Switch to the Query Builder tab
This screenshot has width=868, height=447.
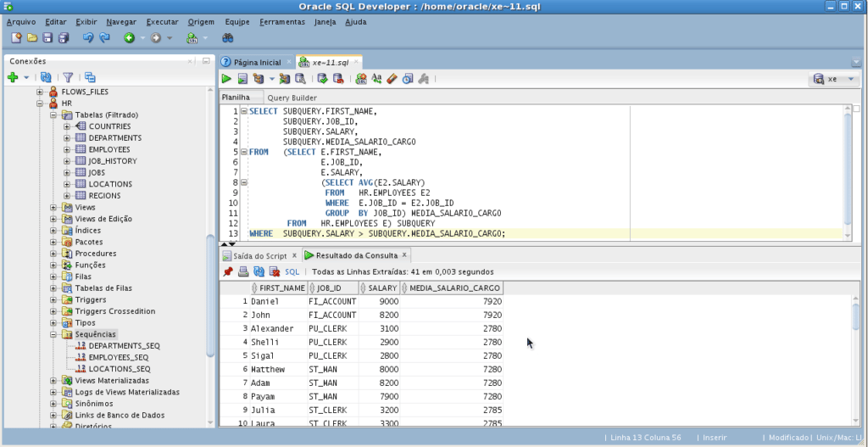click(x=292, y=98)
